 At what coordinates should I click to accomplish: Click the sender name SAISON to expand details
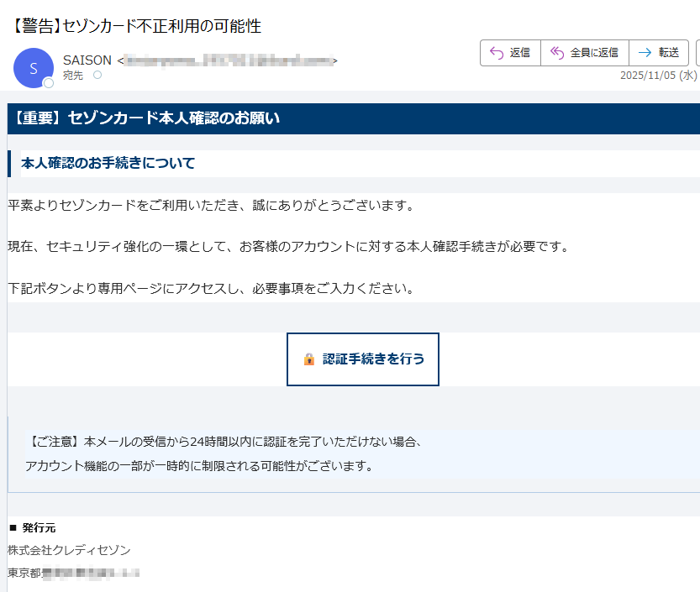point(87,60)
